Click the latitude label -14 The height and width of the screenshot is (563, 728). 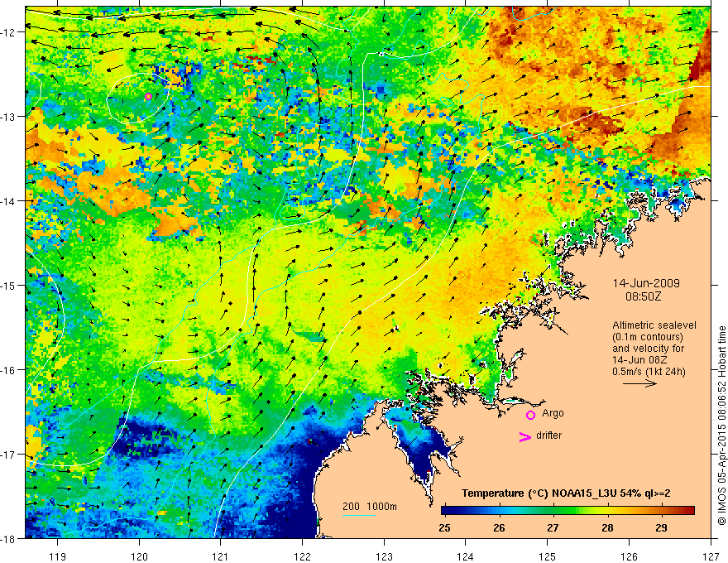[9, 200]
